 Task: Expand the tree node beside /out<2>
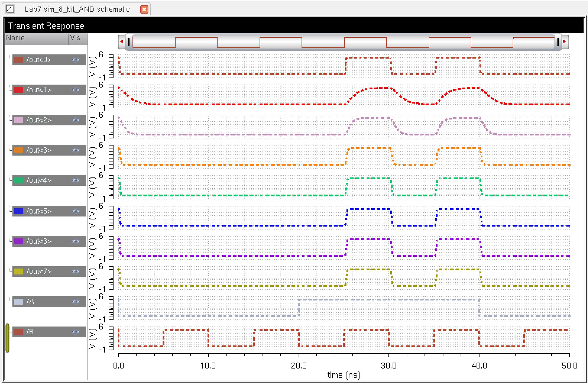[10, 118]
